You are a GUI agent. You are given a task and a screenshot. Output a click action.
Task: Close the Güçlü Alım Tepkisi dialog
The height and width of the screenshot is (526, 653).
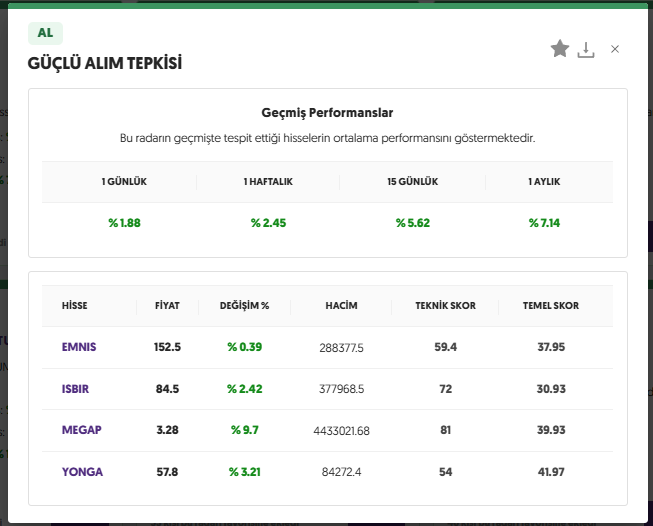tap(615, 49)
